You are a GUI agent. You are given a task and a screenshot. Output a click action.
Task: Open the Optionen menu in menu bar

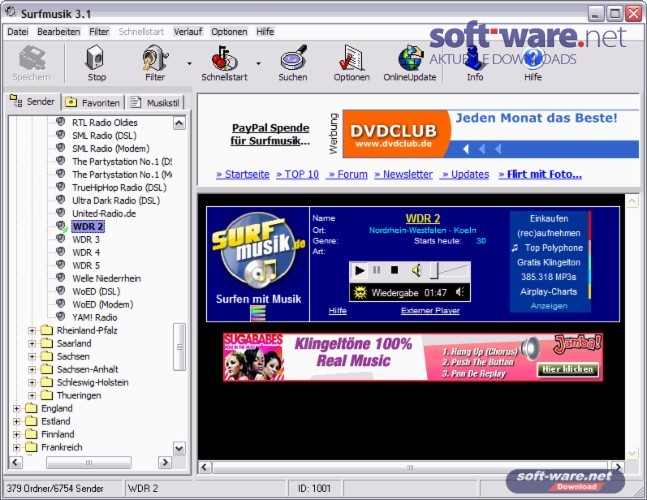click(x=229, y=32)
